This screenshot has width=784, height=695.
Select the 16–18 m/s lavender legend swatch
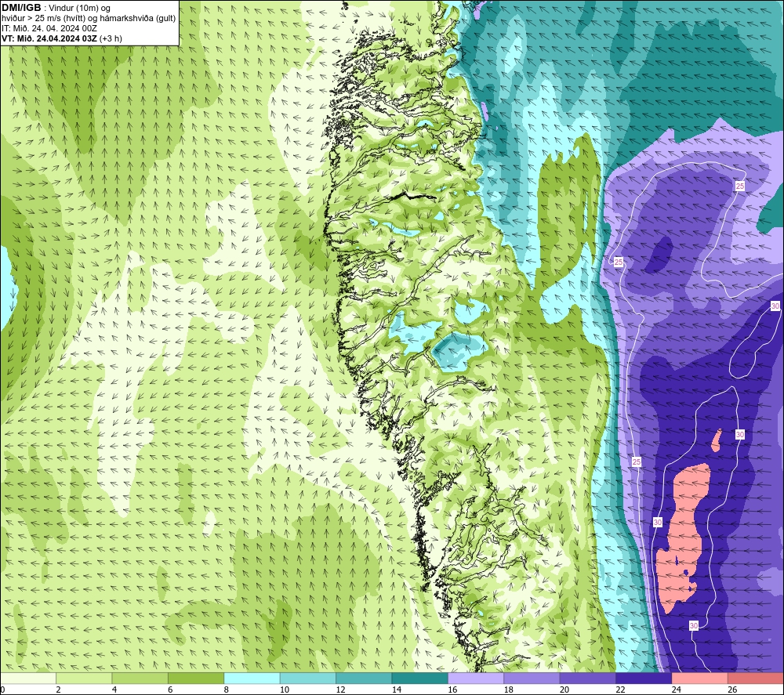pyautogui.click(x=476, y=678)
